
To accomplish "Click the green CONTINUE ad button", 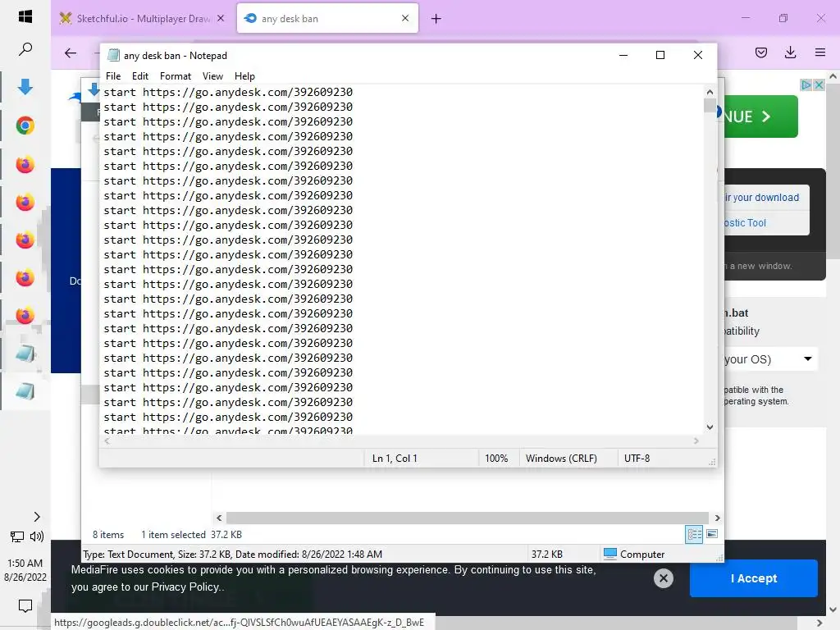I will pos(760,116).
